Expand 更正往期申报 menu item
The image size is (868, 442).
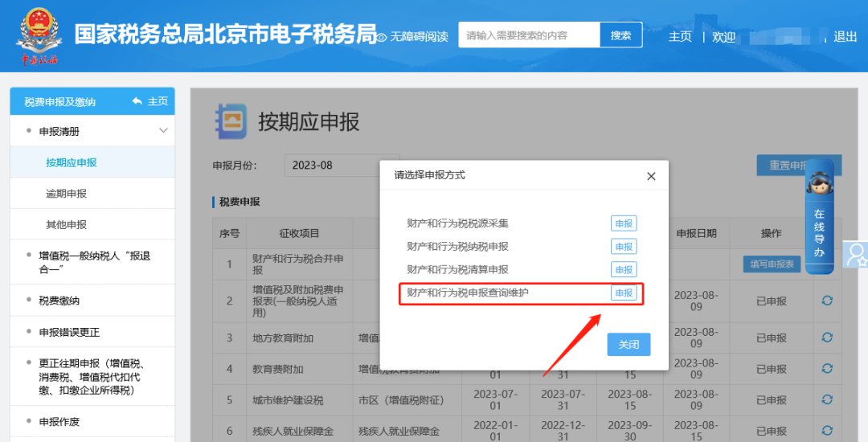(92, 377)
